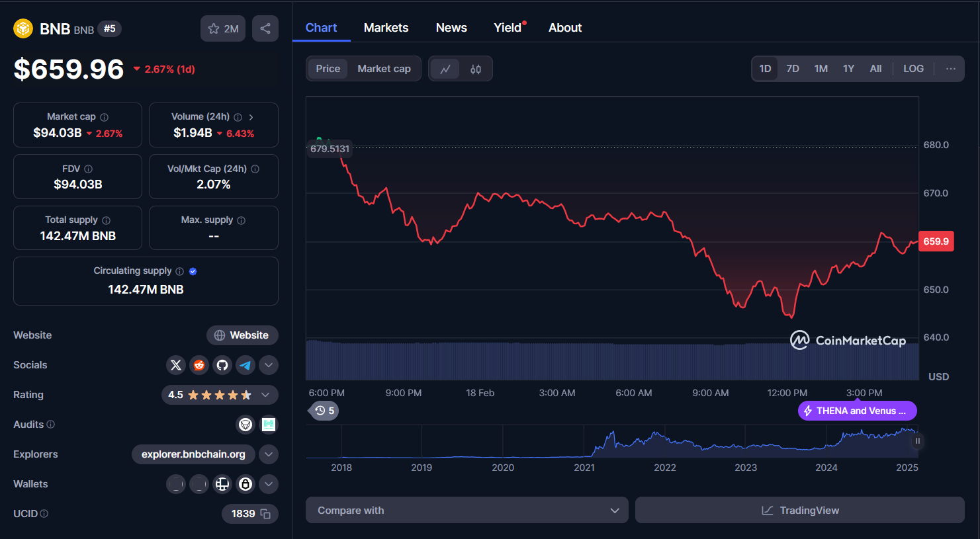Open BNB's X (Twitter) social icon
The image size is (980, 539).
coord(175,365)
